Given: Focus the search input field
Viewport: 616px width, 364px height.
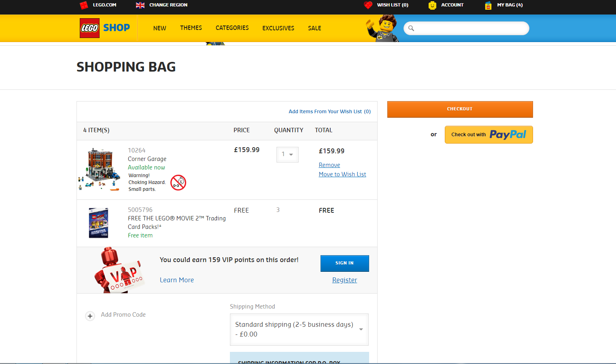Looking at the screenshot, I should pos(466,28).
